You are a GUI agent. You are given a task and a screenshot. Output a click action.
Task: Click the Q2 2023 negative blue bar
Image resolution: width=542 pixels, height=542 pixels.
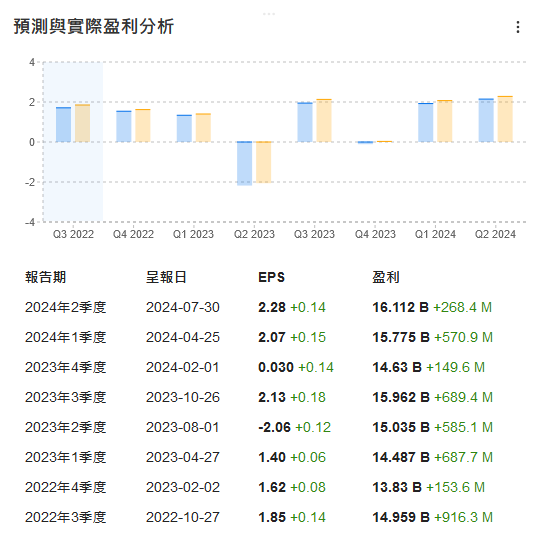(245, 163)
